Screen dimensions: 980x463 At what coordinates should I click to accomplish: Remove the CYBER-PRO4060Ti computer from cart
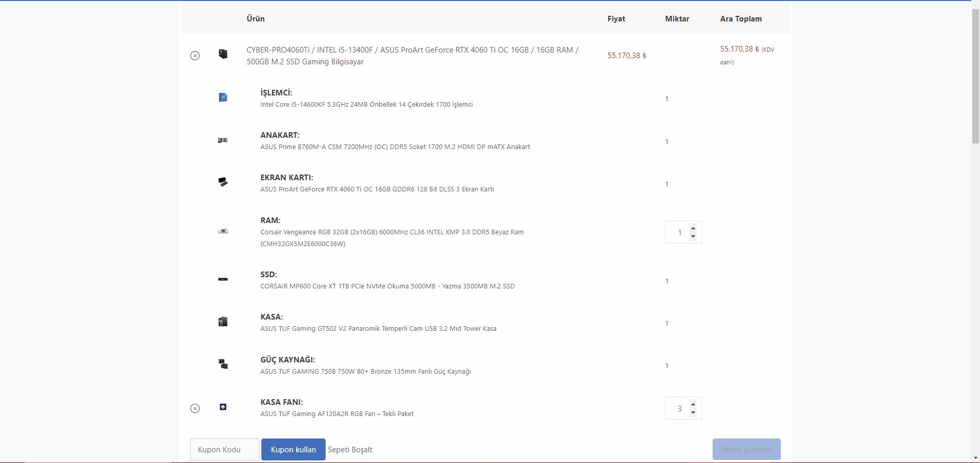(195, 56)
